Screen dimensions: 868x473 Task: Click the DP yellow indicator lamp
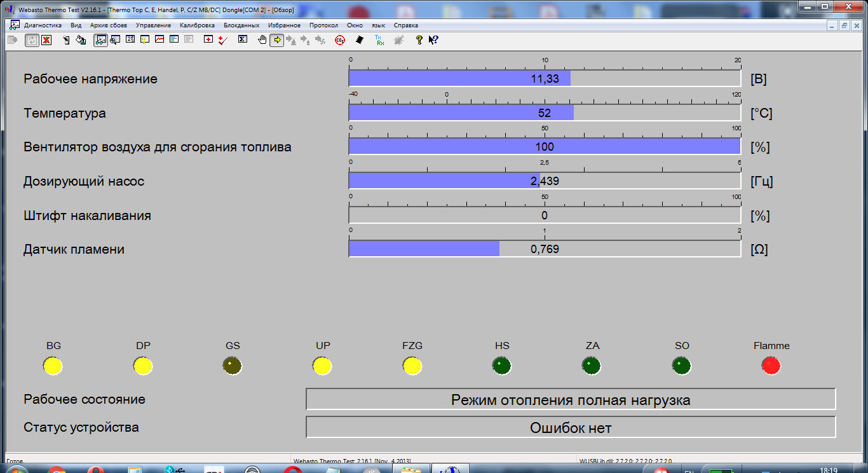(143, 366)
